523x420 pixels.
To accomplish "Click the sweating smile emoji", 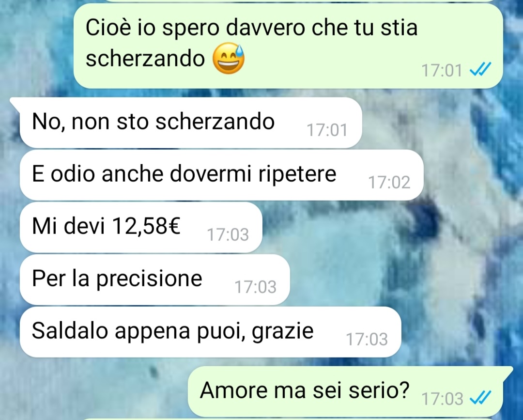I will pyautogui.click(x=229, y=59).
